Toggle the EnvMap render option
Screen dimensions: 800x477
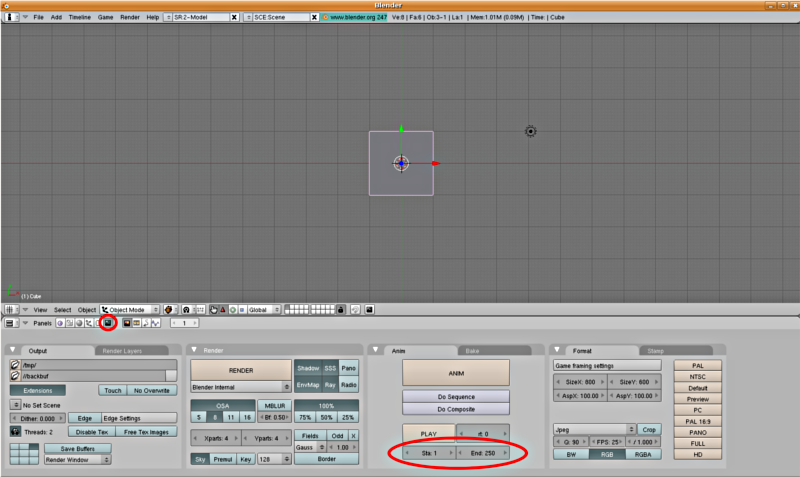308,385
